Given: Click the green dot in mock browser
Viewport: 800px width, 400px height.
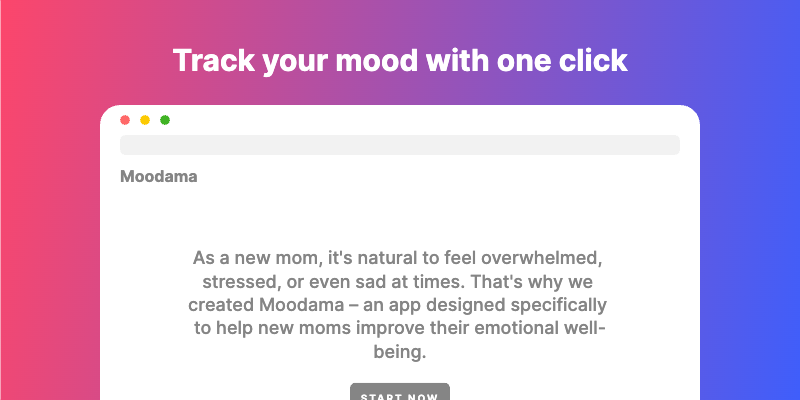Looking at the screenshot, I should point(165,120).
